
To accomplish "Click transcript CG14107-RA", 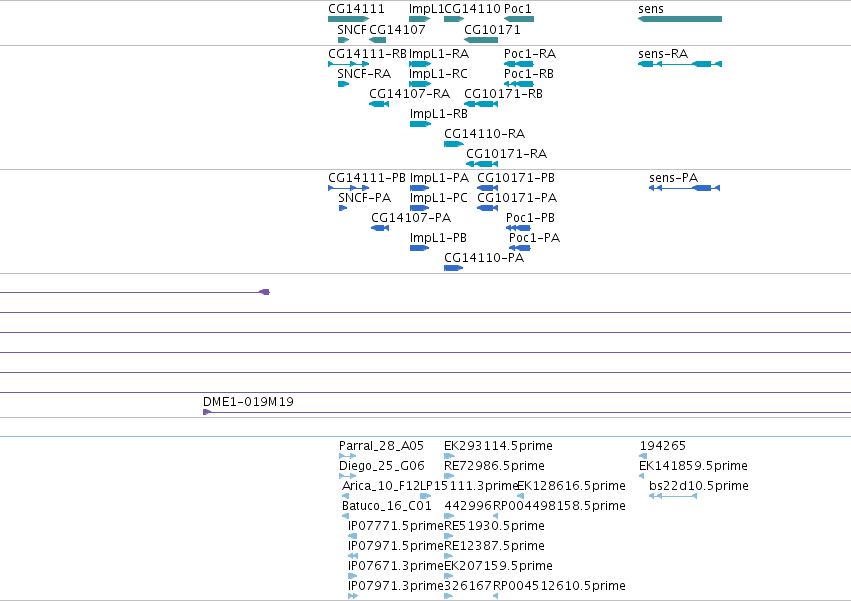I will tap(379, 104).
